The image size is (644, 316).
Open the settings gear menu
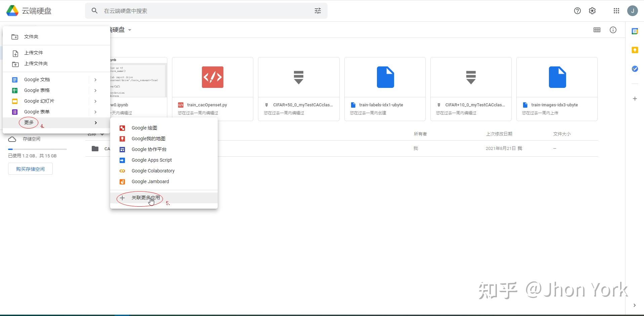(x=592, y=10)
